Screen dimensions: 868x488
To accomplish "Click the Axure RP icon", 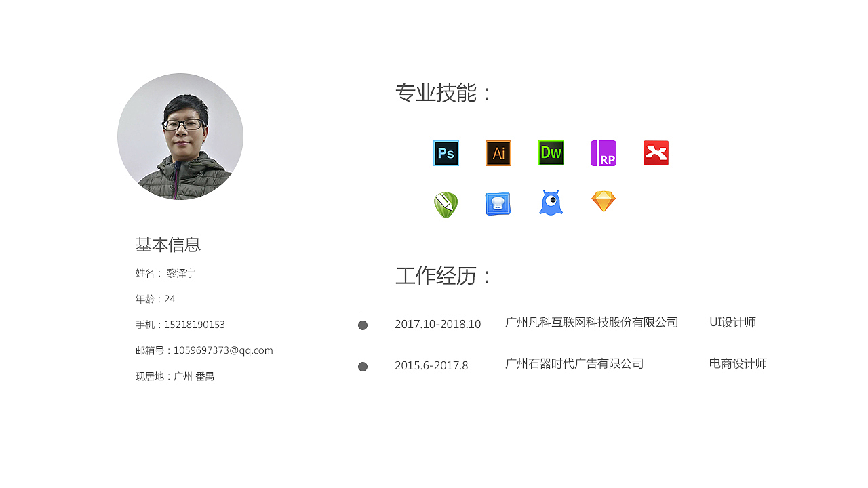I will click(x=604, y=153).
